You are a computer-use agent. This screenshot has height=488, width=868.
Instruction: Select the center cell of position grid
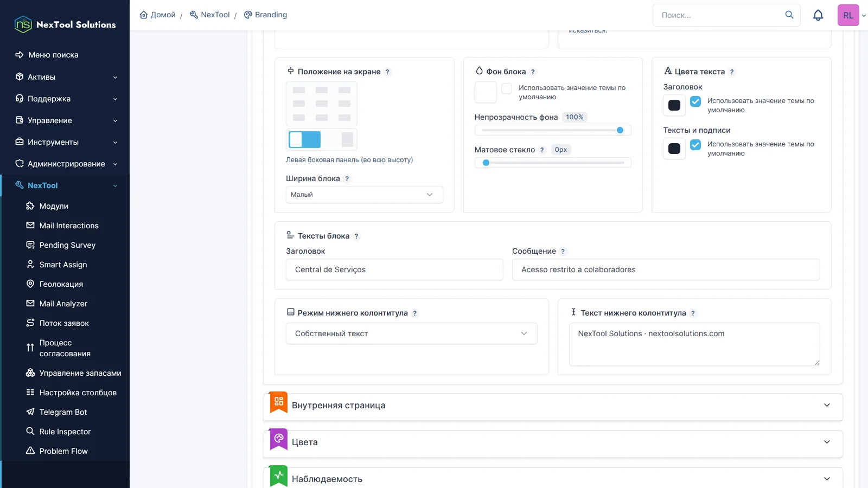[x=322, y=104]
